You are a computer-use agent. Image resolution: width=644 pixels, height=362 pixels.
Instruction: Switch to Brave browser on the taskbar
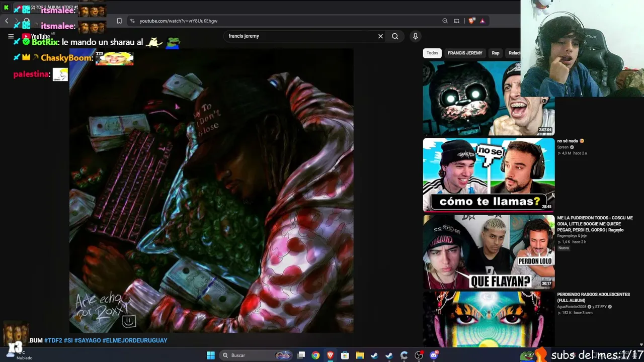[x=330, y=355]
